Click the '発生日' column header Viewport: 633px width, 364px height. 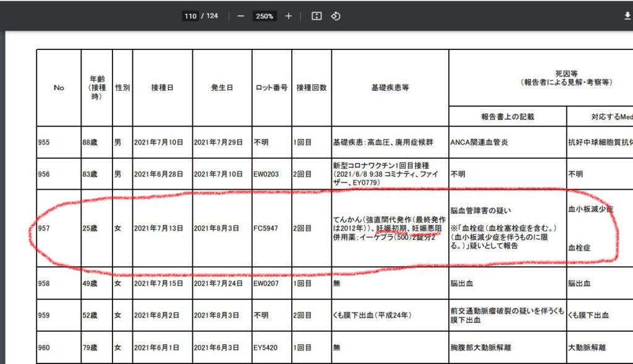pos(222,88)
